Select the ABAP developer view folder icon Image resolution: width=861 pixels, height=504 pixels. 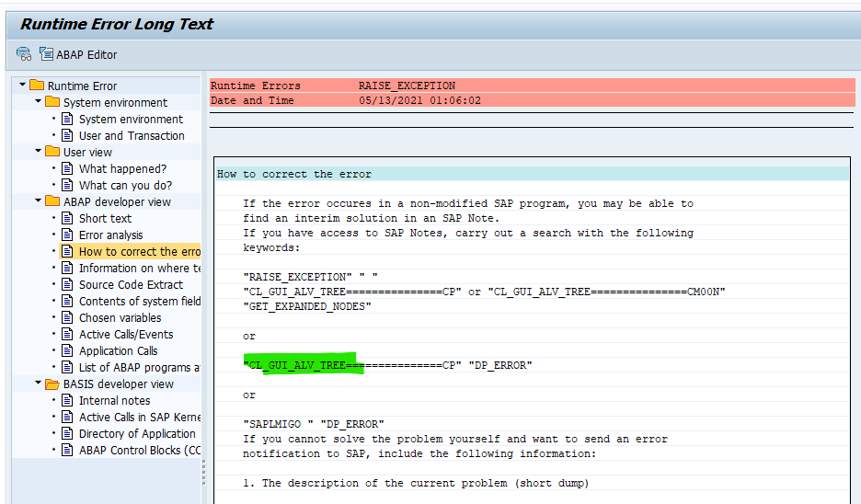52,200
